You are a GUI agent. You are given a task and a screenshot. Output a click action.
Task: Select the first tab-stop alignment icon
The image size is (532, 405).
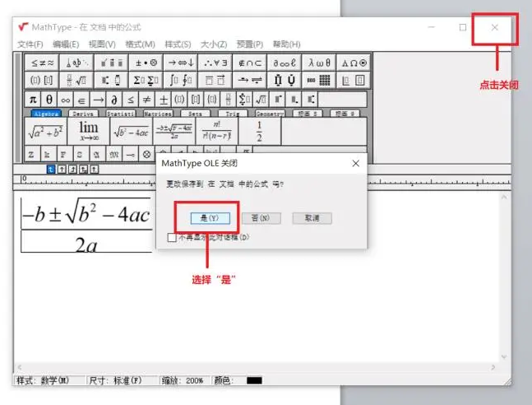click(x=50, y=170)
